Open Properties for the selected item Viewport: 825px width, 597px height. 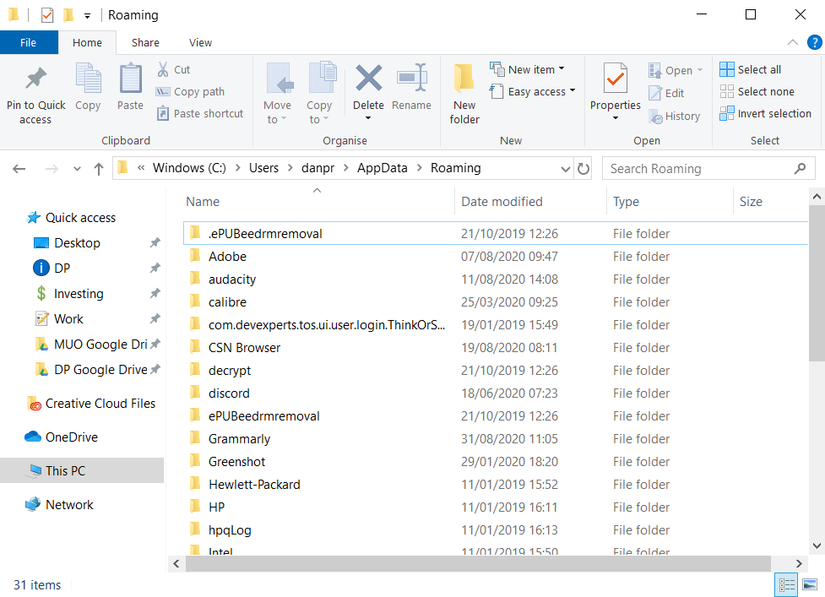coord(614,92)
